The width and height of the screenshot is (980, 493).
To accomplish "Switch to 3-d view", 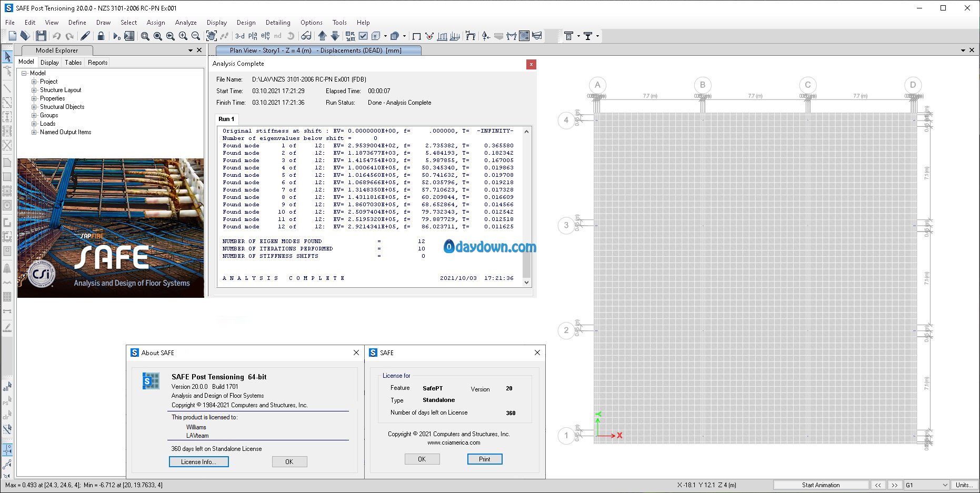I will 240,36.
